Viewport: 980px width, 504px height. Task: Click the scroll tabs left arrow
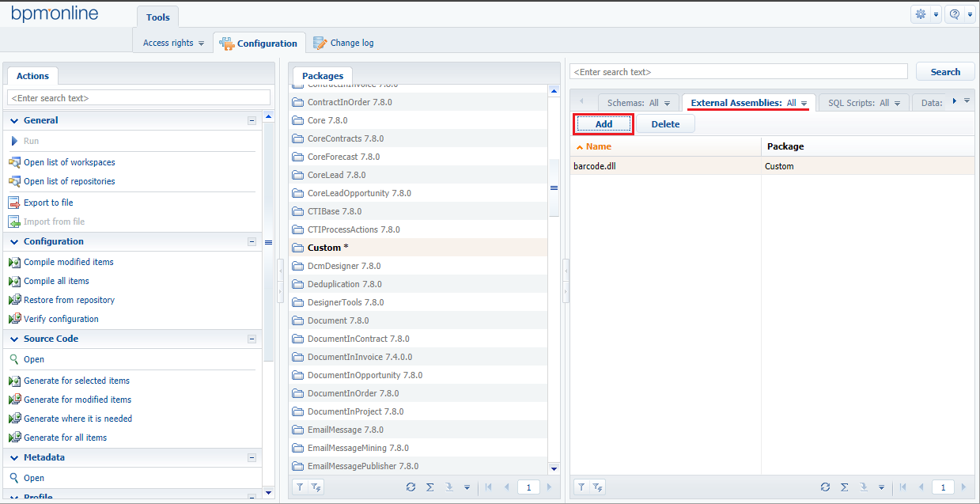[582, 101]
